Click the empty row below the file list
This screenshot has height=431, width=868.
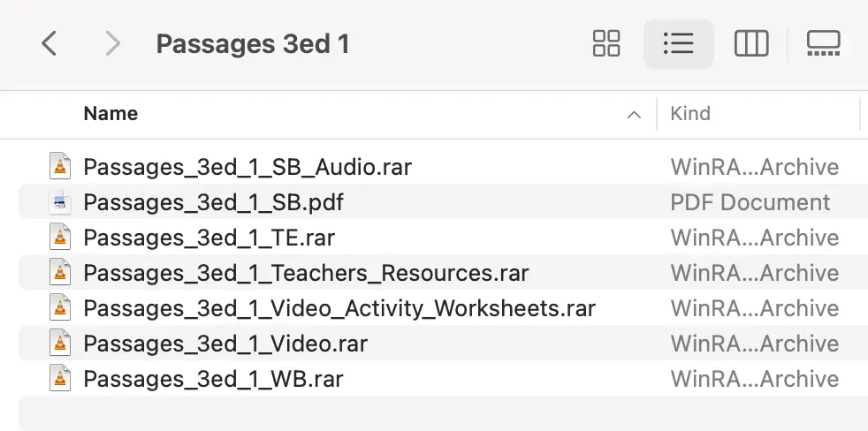tap(443, 413)
